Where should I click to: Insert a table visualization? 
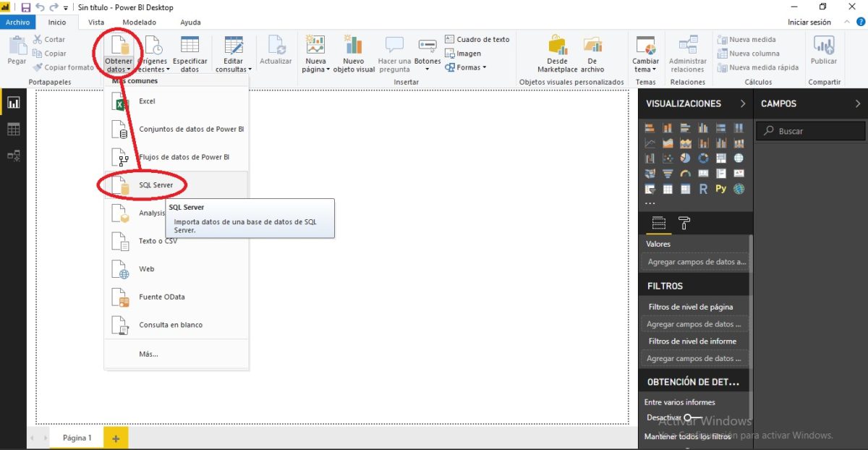(667, 189)
